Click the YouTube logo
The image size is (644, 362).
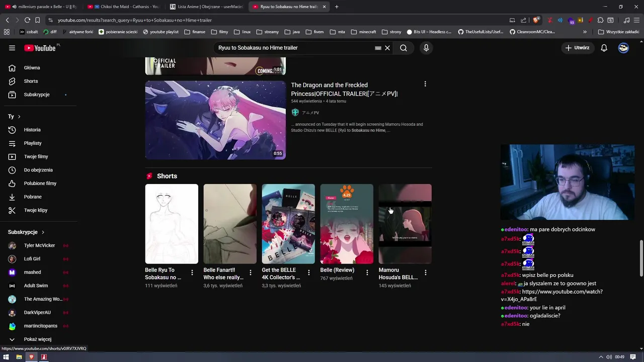pyautogui.click(x=40, y=48)
